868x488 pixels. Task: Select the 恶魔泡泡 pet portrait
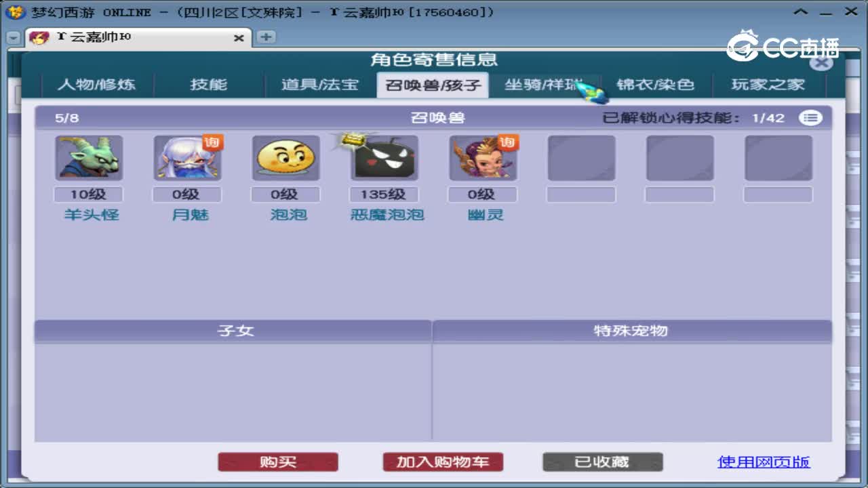pos(384,158)
